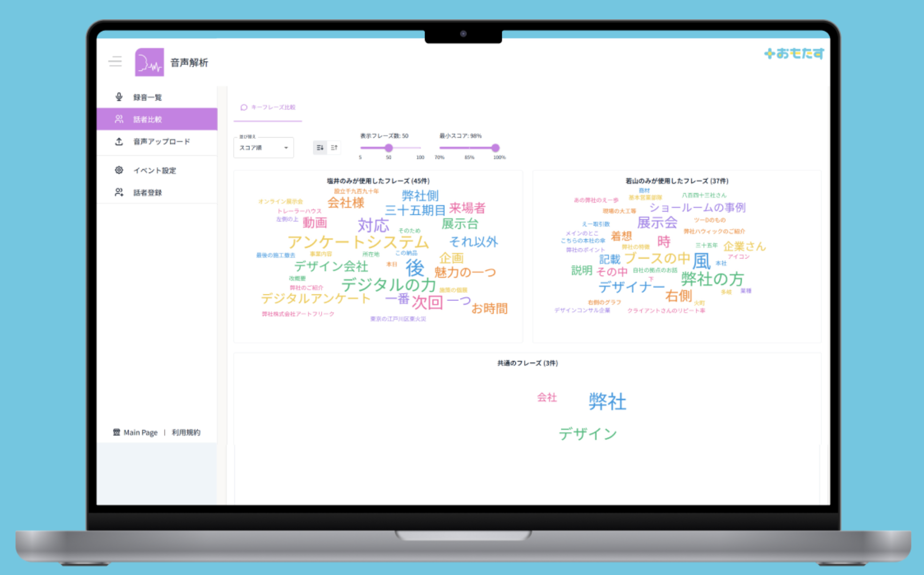Toggle ascending sort order button
Viewport: 924px width, 575px height.
click(x=334, y=148)
